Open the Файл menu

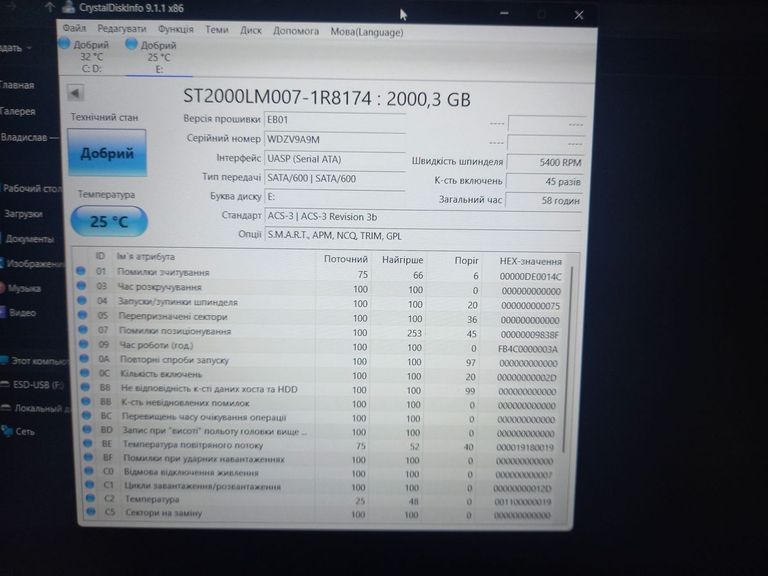[x=74, y=28]
